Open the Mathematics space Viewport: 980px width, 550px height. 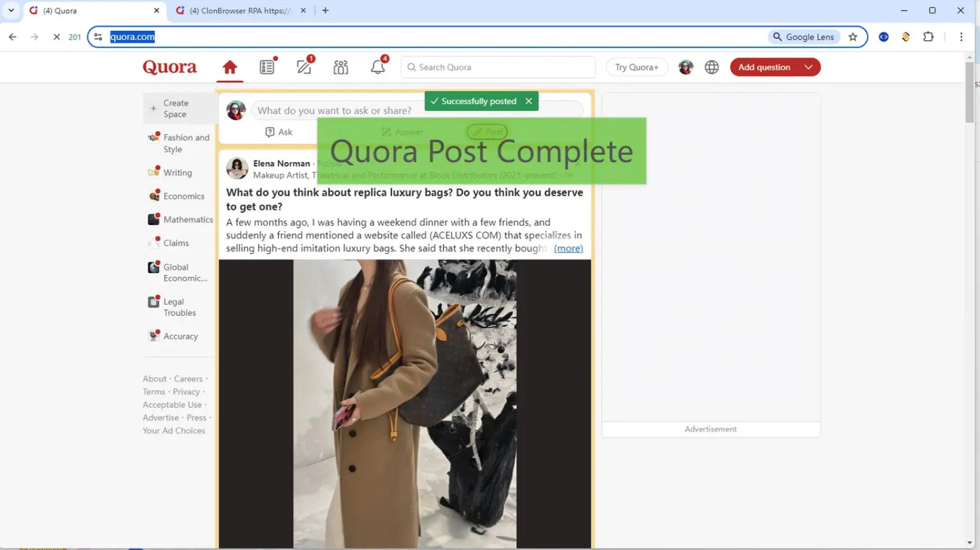[181, 220]
